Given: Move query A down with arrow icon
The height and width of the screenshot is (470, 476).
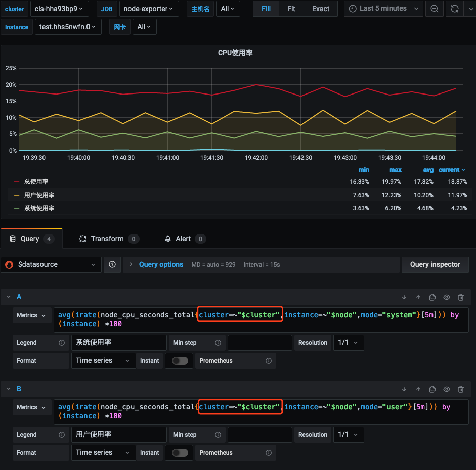Looking at the screenshot, I should (x=404, y=297).
